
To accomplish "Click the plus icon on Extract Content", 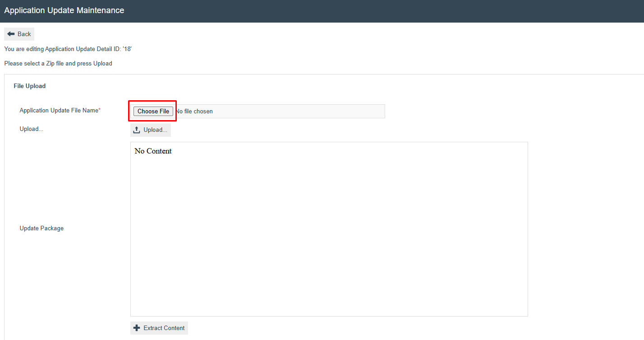I will (137, 328).
